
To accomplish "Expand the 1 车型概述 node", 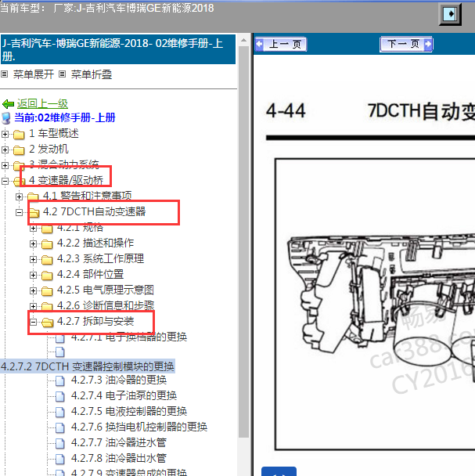I will pyautogui.click(x=5, y=134).
